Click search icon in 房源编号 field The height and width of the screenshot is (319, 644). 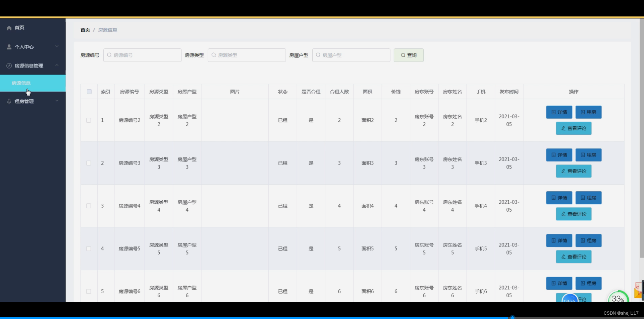pos(109,55)
